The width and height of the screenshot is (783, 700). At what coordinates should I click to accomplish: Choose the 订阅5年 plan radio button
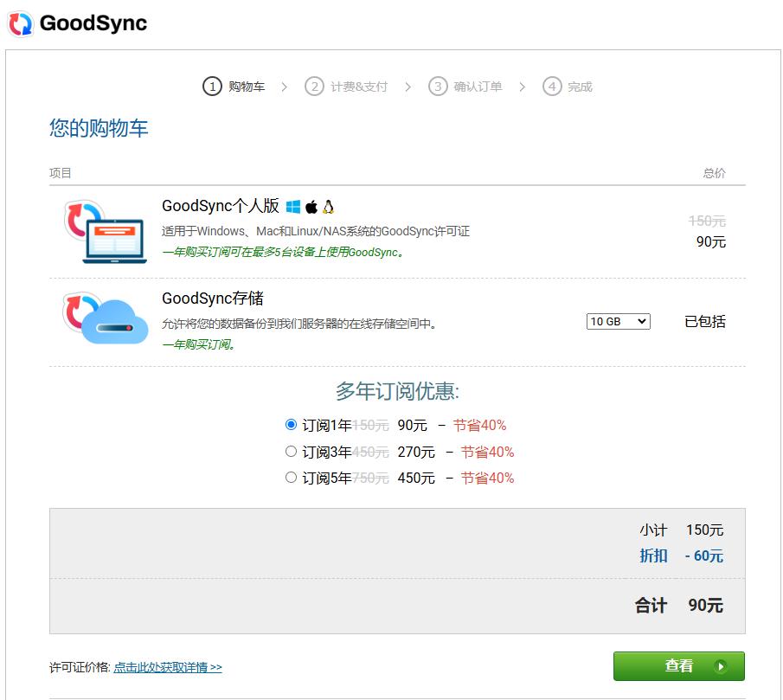tap(292, 477)
